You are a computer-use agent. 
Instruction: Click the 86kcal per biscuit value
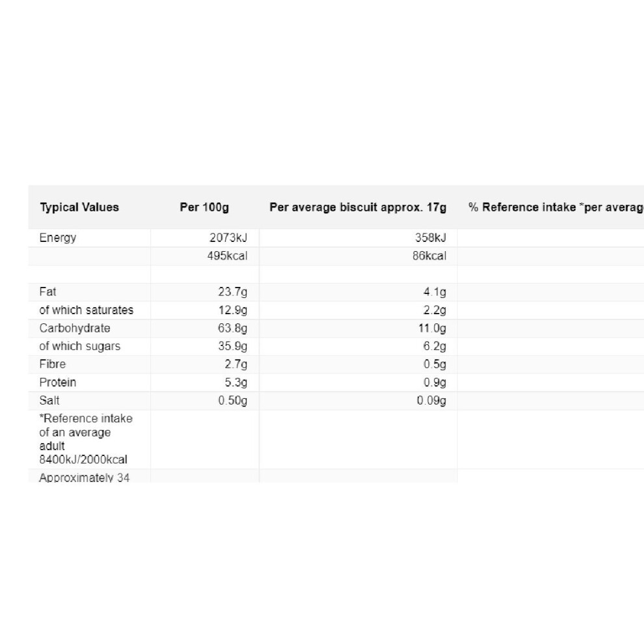[x=429, y=256]
